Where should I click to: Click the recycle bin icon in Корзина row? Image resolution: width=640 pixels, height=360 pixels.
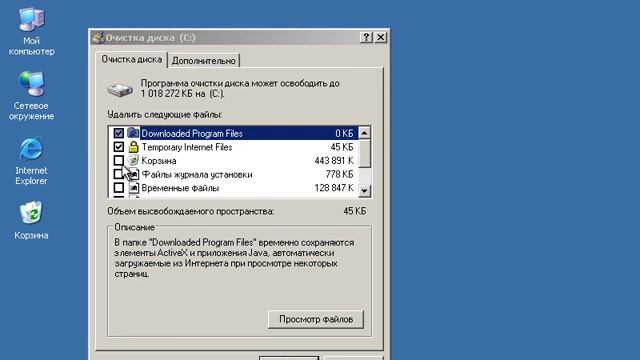[133, 160]
